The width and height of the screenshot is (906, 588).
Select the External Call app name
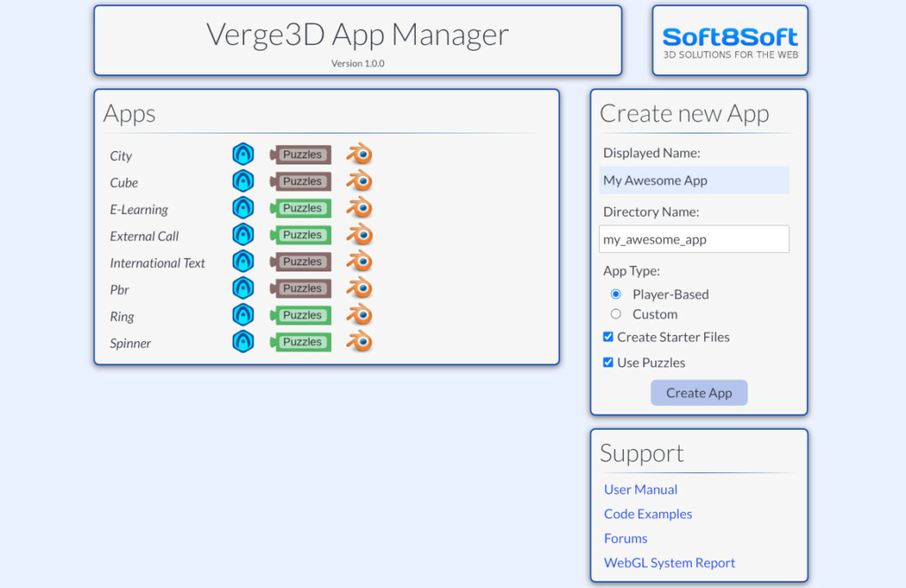click(x=144, y=236)
